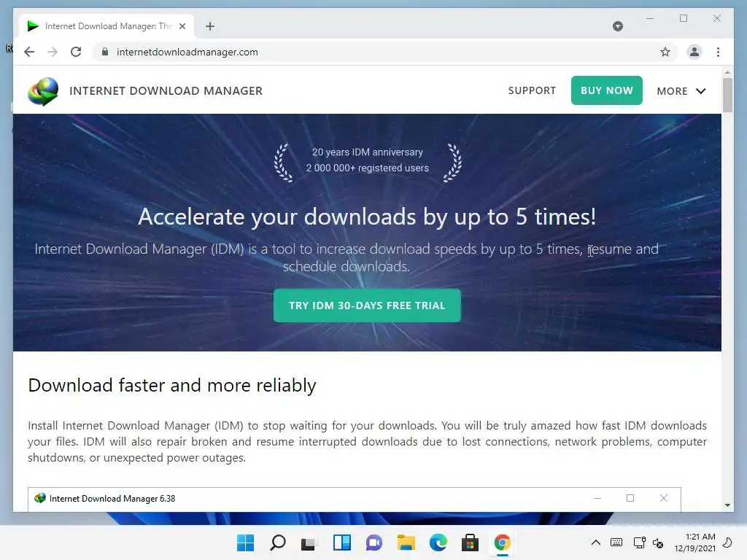View site info via the padlock icon
Image resolution: width=747 pixels, height=560 pixels.
point(105,52)
